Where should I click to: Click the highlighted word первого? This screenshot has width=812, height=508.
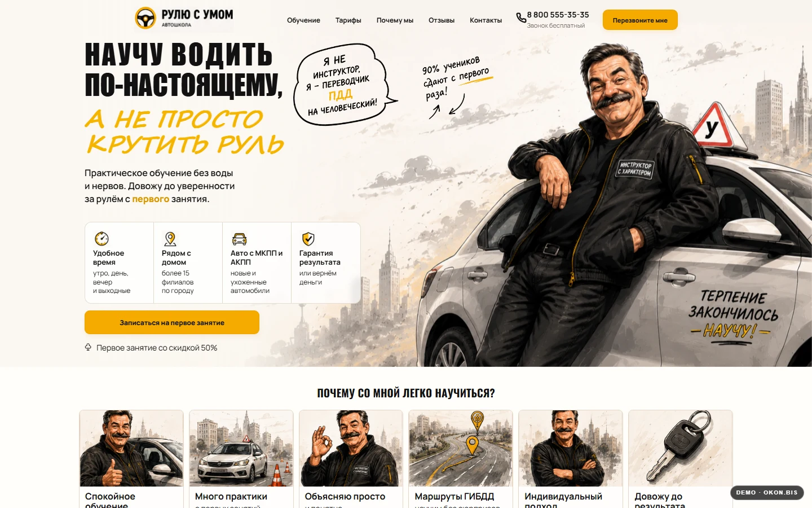click(x=151, y=199)
